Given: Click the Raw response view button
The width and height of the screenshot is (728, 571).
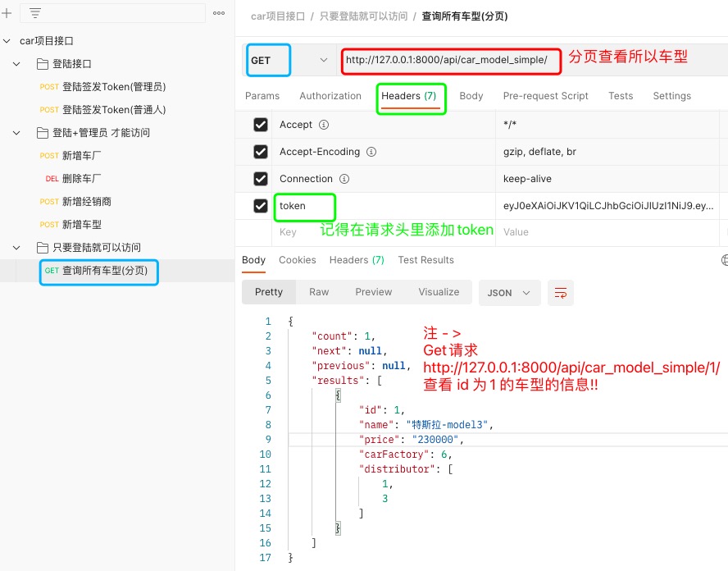Looking at the screenshot, I should [x=319, y=292].
